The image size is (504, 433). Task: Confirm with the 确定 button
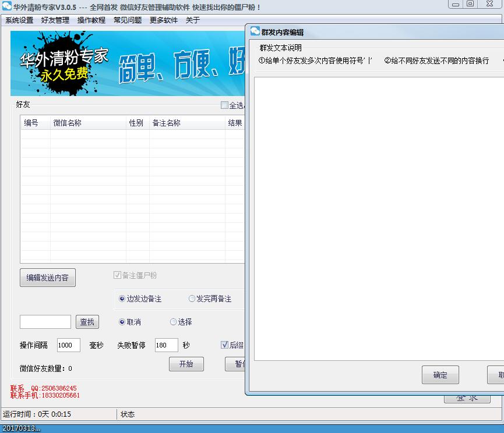pos(440,375)
